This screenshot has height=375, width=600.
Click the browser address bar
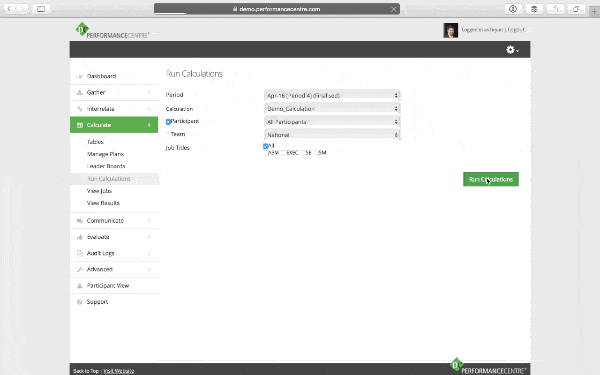click(x=277, y=9)
